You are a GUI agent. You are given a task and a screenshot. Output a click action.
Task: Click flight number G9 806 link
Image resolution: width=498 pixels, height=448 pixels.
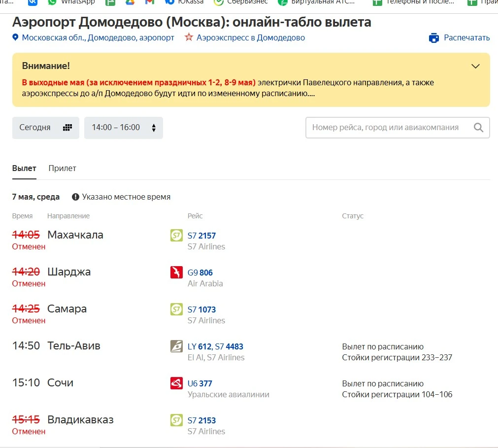(200, 273)
